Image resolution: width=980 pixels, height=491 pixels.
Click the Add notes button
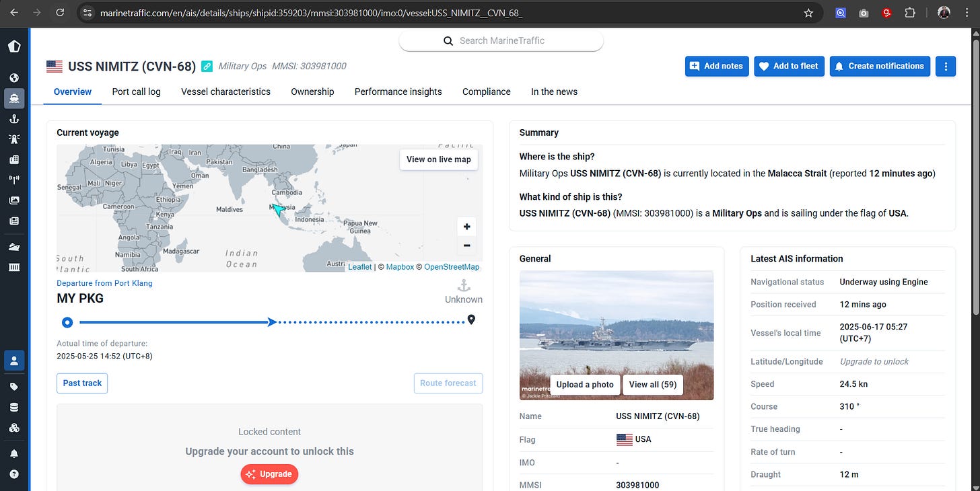click(x=717, y=66)
